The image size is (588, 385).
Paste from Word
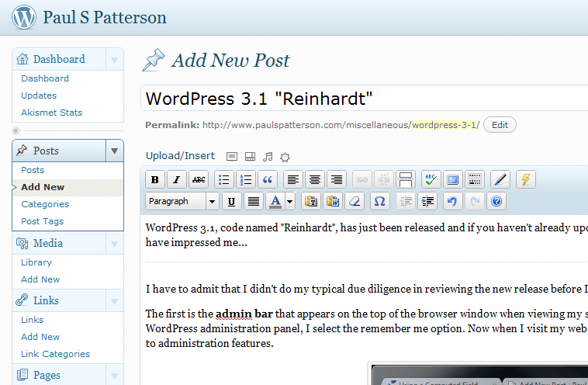click(333, 202)
